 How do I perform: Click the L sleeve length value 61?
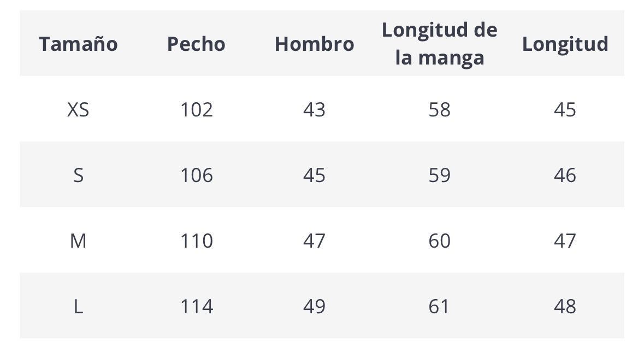pos(439,307)
